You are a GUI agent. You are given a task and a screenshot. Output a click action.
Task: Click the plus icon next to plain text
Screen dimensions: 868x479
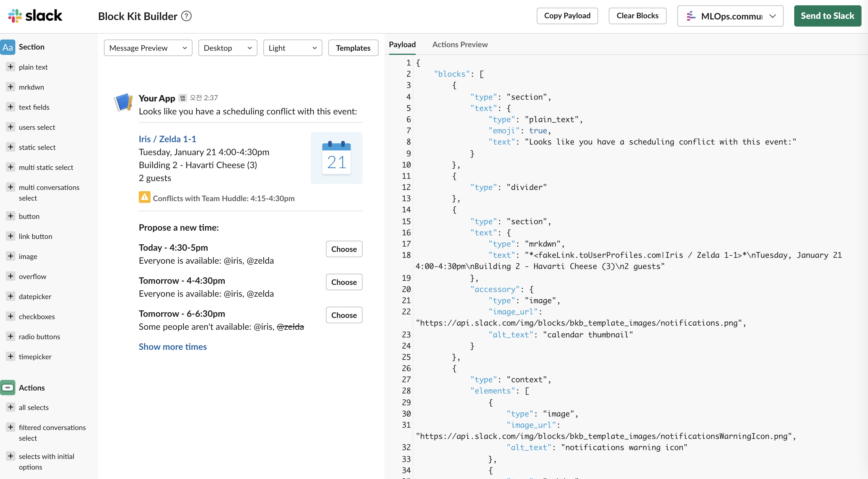coord(10,67)
